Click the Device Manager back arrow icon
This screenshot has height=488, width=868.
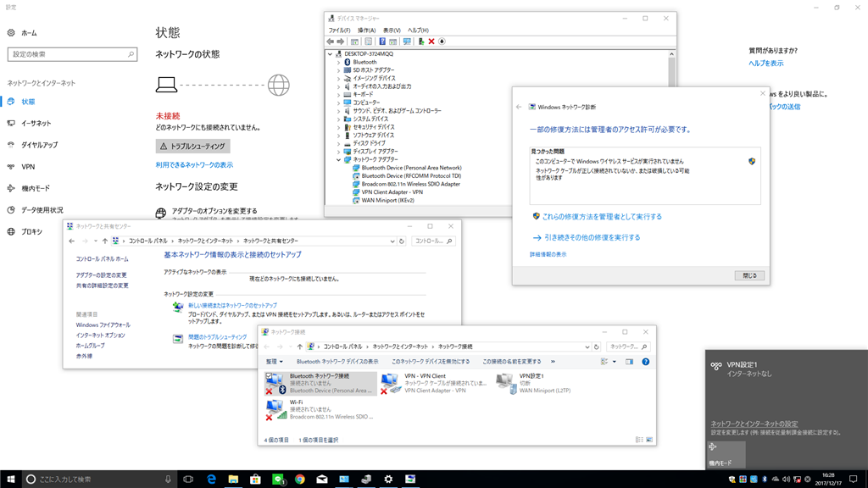click(330, 42)
